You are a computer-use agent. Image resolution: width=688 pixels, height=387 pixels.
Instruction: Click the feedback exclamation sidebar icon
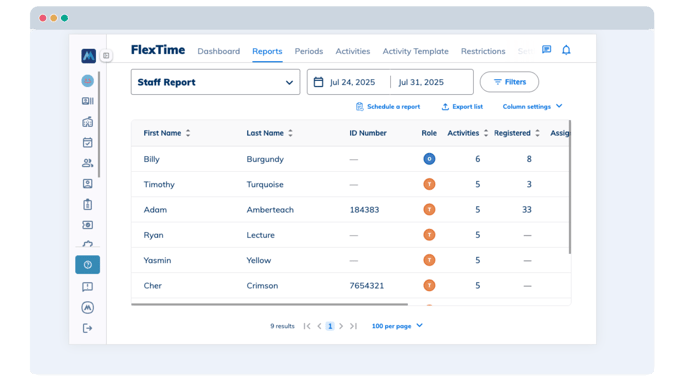[87, 287]
